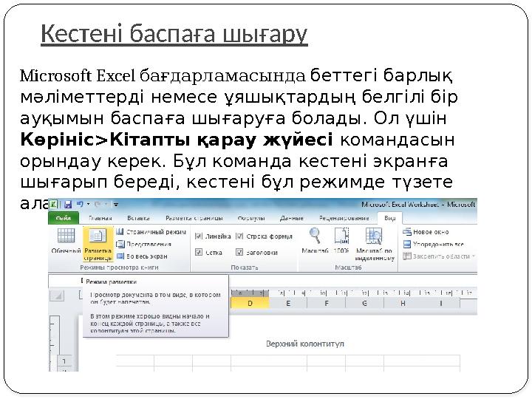Click the Упорядочить все button
Image resolution: width=532 pixels, height=399 pixels.
(433, 244)
